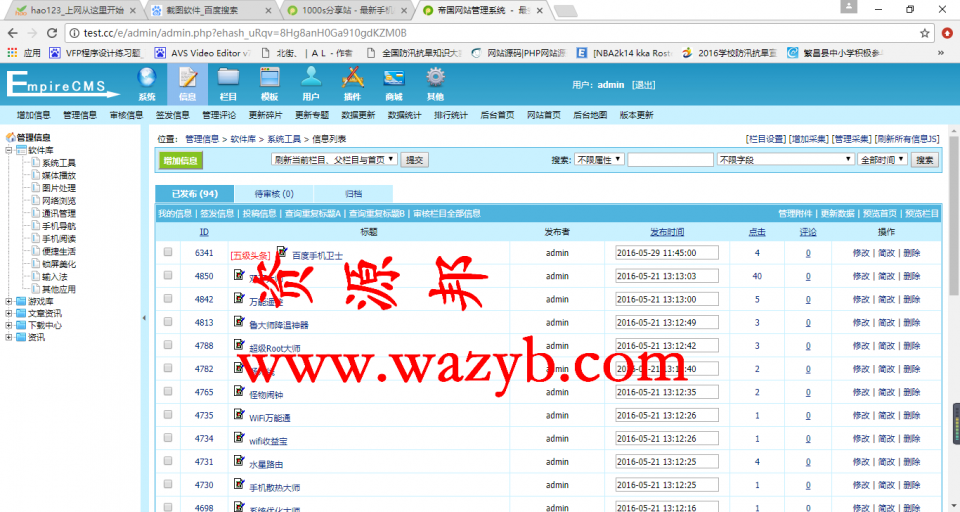Expand the 下载中心 tree node

(x=9, y=325)
